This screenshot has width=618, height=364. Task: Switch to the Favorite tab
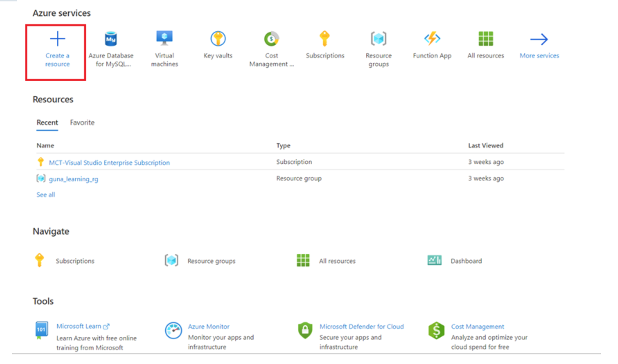[82, 123]
